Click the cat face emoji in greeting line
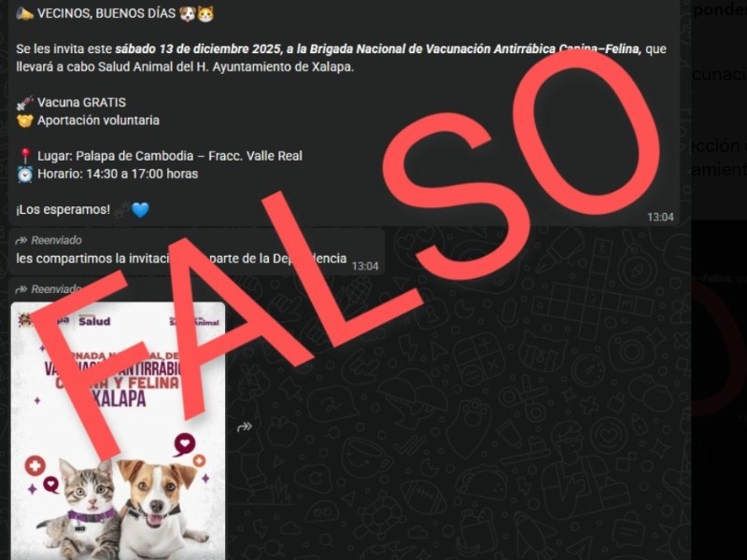 pyautogui.click(x=205, y=14)
